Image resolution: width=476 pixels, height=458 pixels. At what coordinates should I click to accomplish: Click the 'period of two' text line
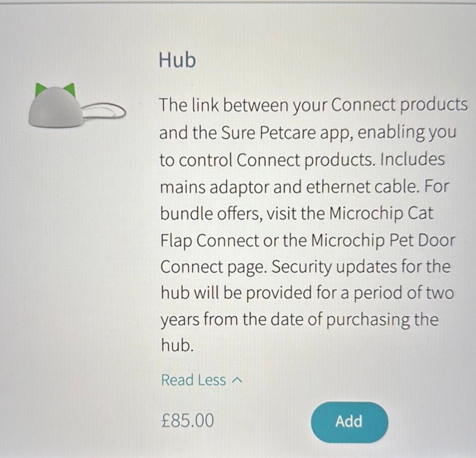[404, 293]
